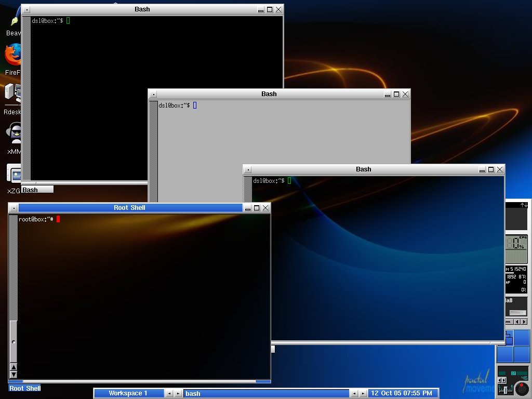The width and height of the screenshot is (532, 399).
Task: Click dsl@box:~$ prompt in top-left Bash window
Action: click(x=47, y=21)
